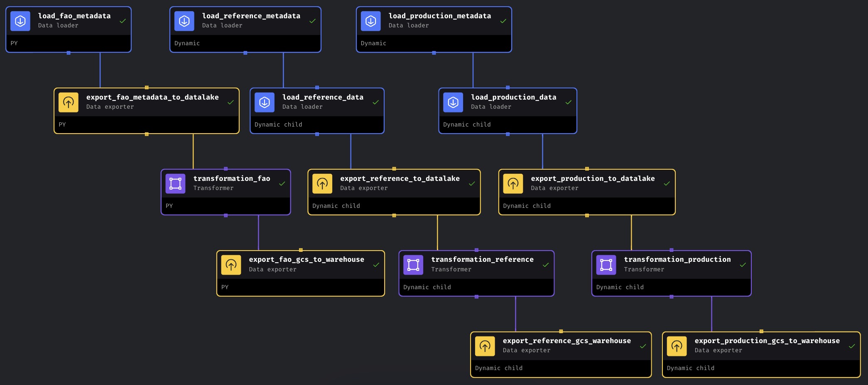Click the export_production_gcs_to_warehouse exporter icon
The image size is (868, 385).
(677, 346)
